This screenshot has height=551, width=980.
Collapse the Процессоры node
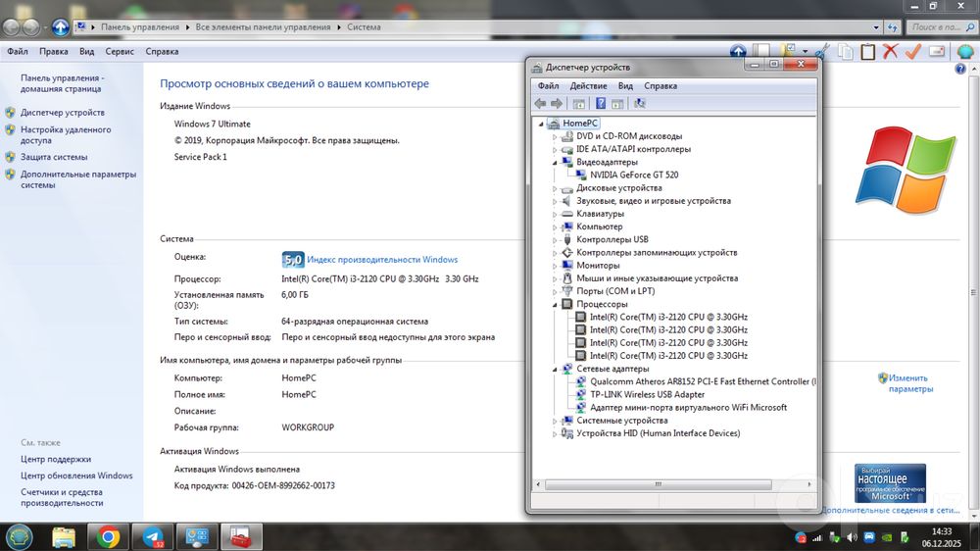[x=555, y=305]
